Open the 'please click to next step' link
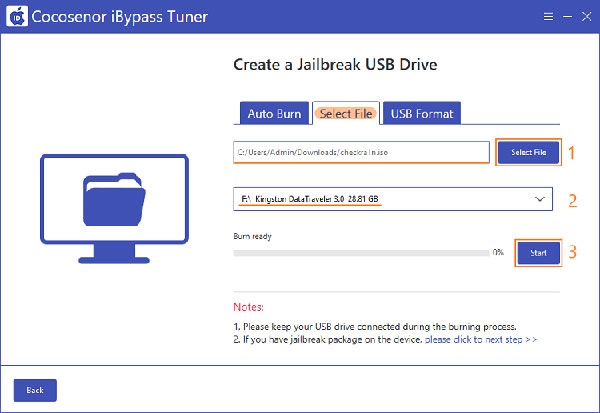The image size is (600, 413). click(481, 340)
